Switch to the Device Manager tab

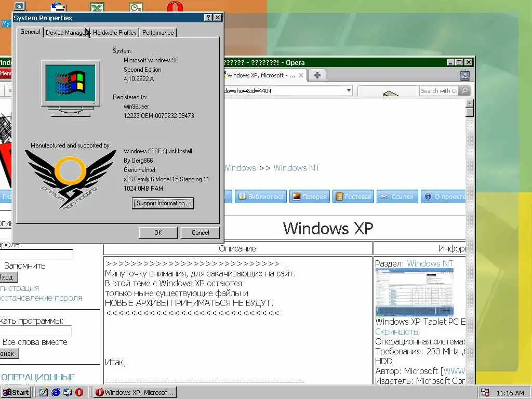pos(67,33)
